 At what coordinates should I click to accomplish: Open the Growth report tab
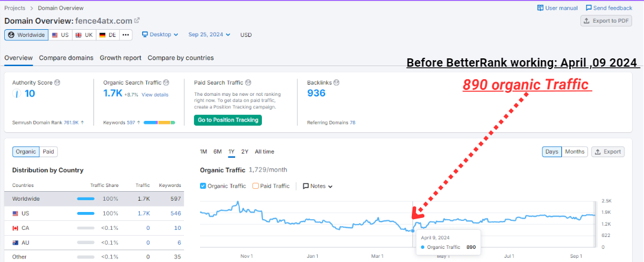click(120, 58)
